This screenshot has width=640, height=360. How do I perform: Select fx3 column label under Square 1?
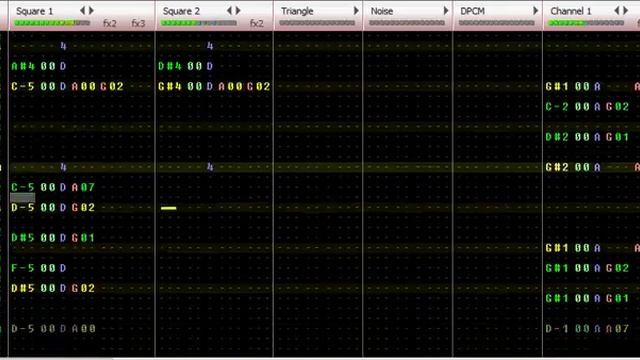tap(138, 24)
